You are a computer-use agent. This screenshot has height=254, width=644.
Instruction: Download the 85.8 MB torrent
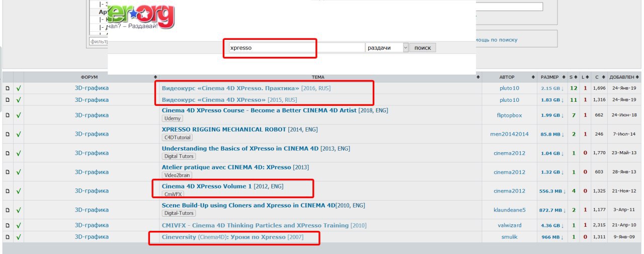[553, 134]
